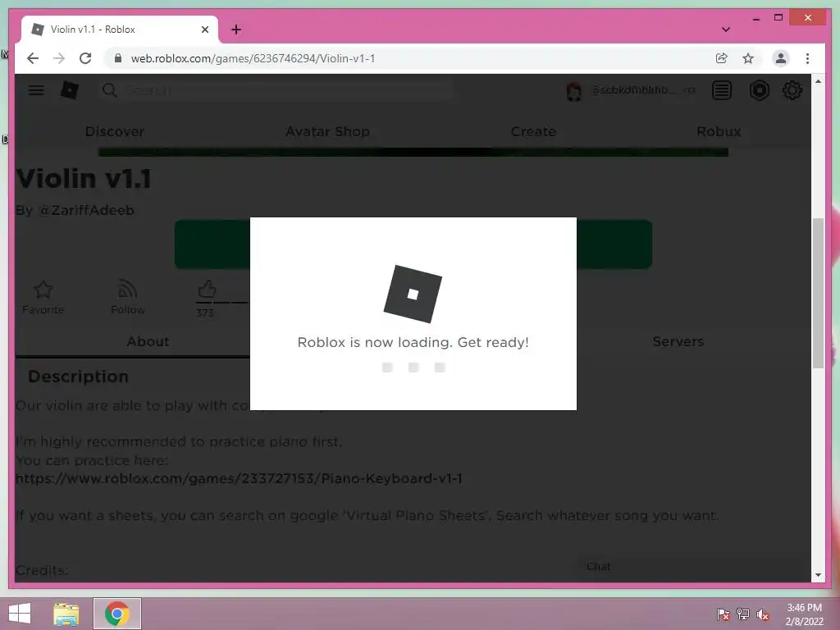Switch to the Servers tab
The image size is (840, 630).
click(x=678, y=341)
